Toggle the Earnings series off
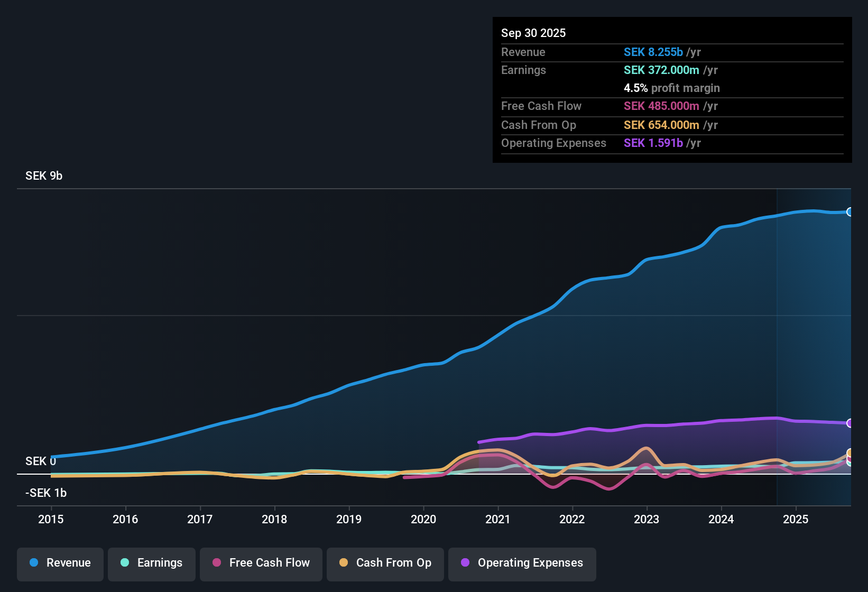Image resolution: width=868 pixels, height=592 pixels. tap(151, 563)
